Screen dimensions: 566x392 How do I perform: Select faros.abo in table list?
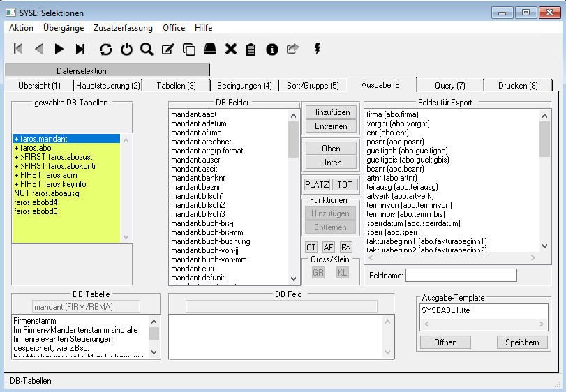[x=66, y=148]
